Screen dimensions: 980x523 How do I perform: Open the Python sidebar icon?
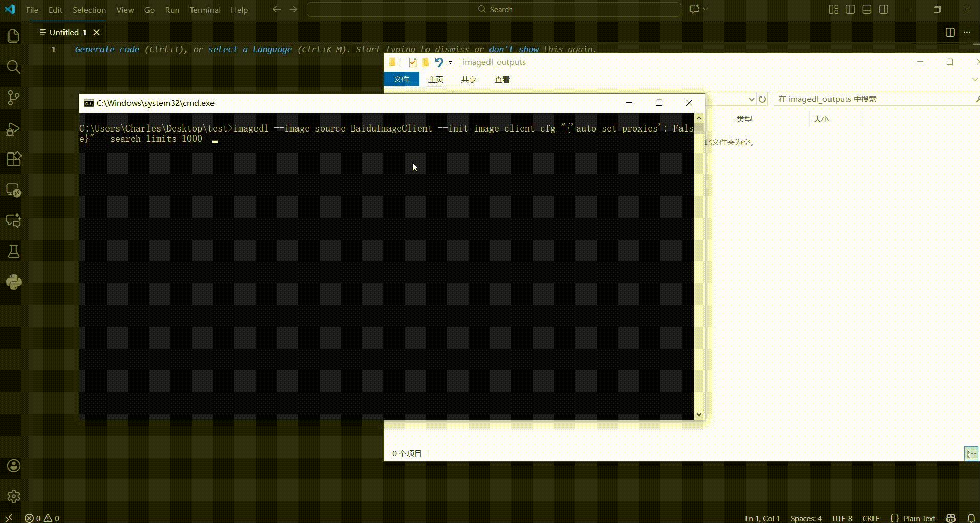(x=14, y=282)
